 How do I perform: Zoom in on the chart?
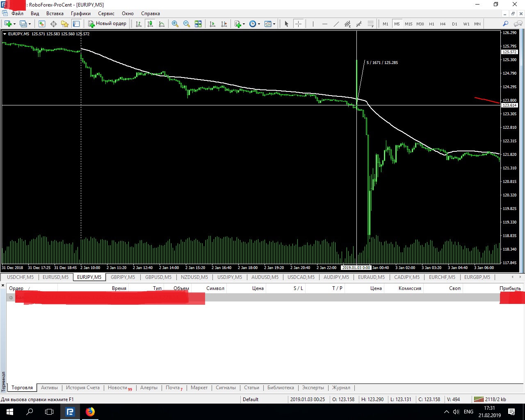pyautogui.click(x=175, y=24)
